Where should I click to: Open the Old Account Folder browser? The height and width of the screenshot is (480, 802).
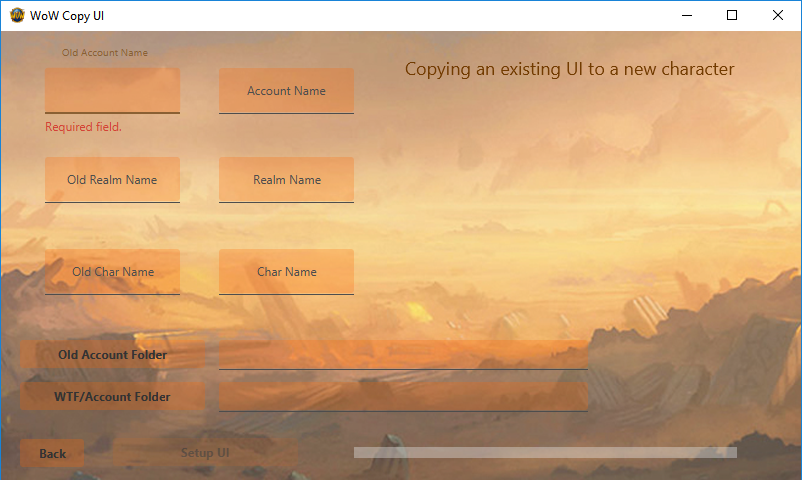[113, 355]
